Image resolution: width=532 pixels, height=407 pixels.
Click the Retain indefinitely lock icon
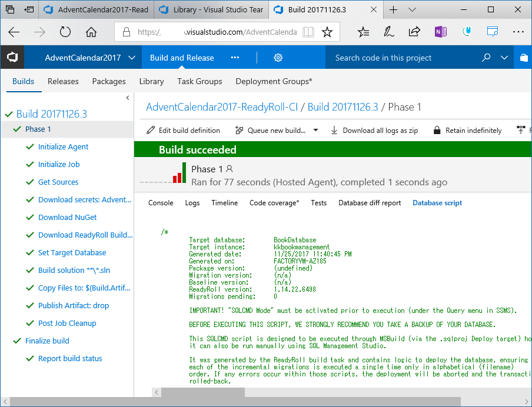(437, 130)
